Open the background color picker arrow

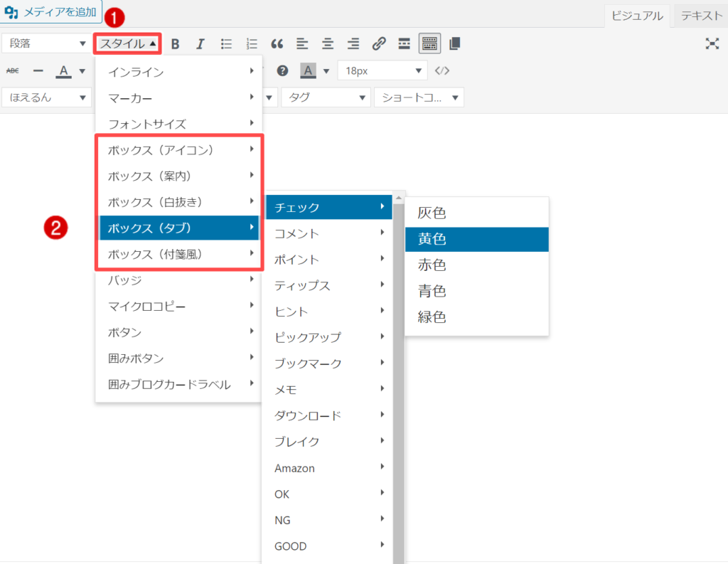click(x=326, y=71)
